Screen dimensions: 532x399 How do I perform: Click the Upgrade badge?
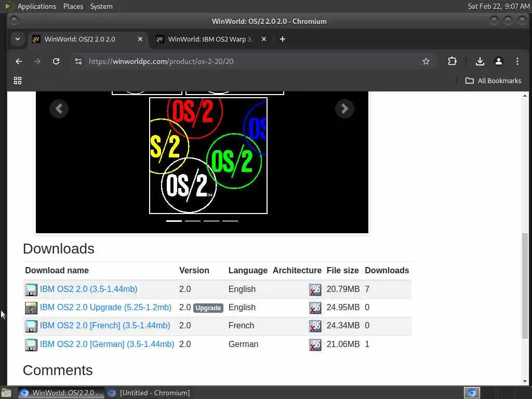pyautogui.click(x=208, y=308)
